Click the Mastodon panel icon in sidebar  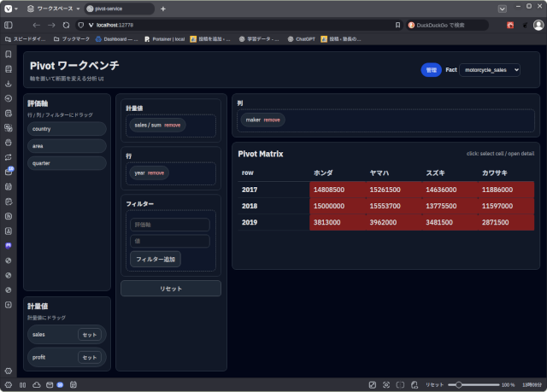[x=9, y=245]
